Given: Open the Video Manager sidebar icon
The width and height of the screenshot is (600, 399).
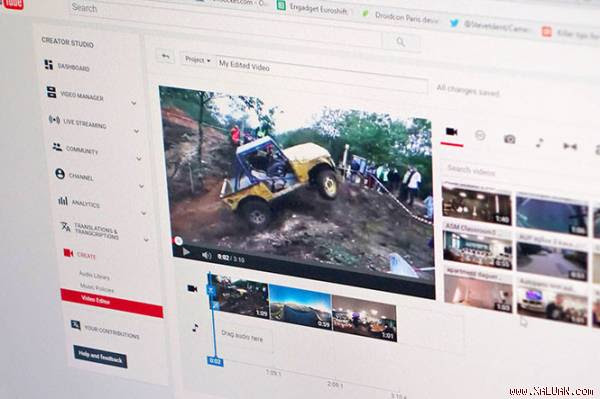Looking at the screenshot, I should (51, 92).
